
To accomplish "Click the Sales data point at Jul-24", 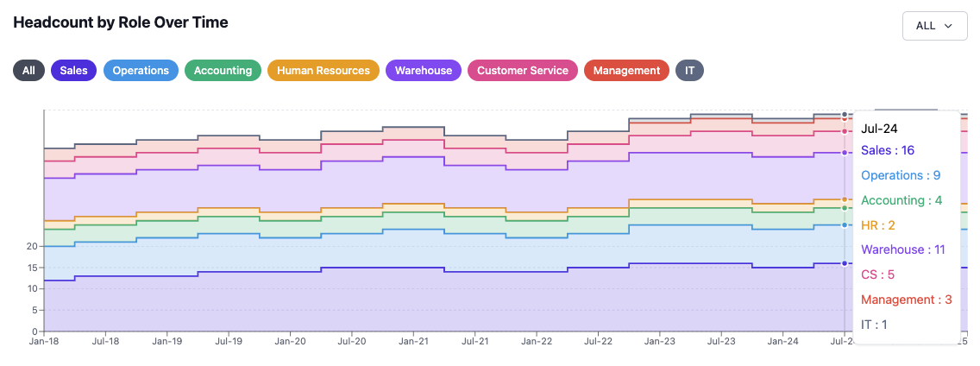I will tap(845, 263).
